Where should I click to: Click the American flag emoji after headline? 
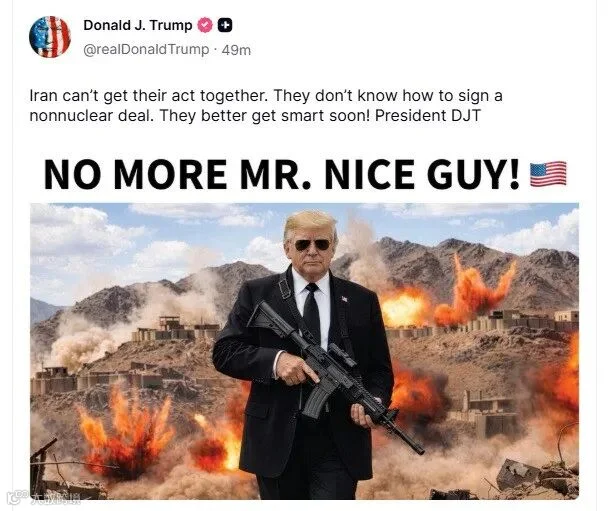[x=548, y=174]
